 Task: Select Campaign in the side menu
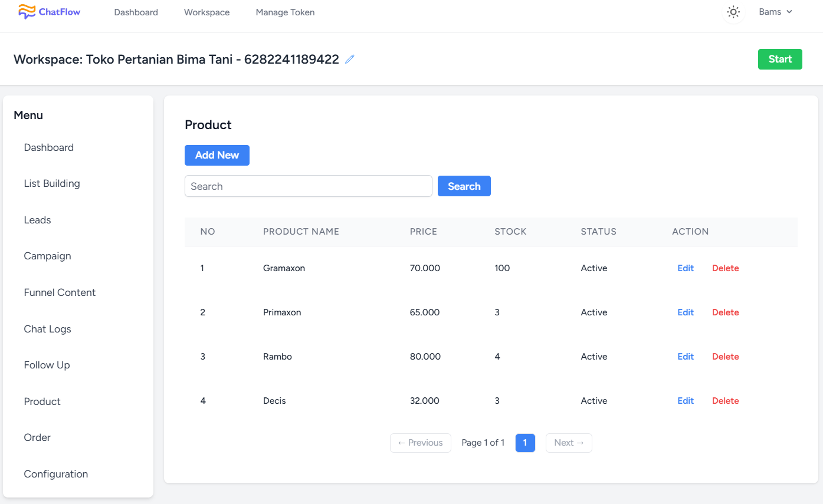[48, 256]
